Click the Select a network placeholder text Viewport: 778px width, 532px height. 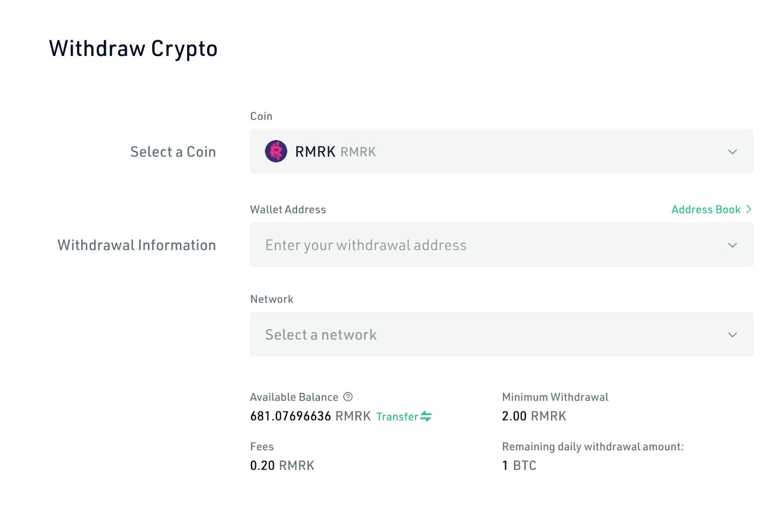[321, 335]
